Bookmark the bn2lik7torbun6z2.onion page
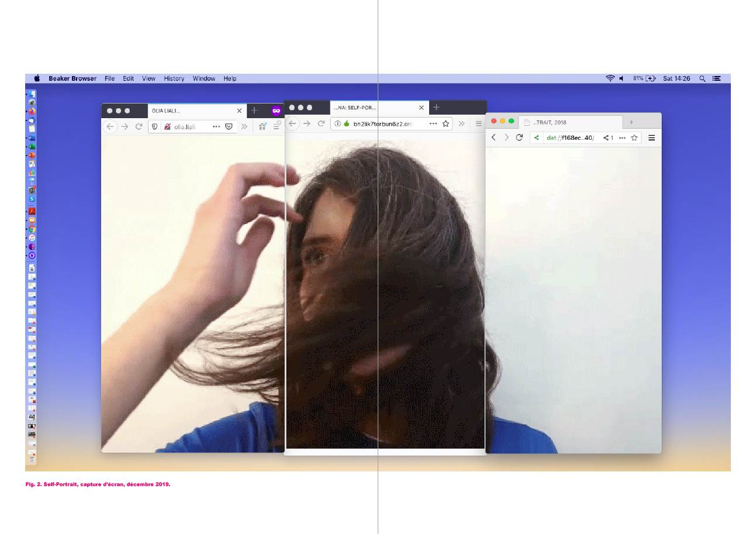 (x=446, y=123)
